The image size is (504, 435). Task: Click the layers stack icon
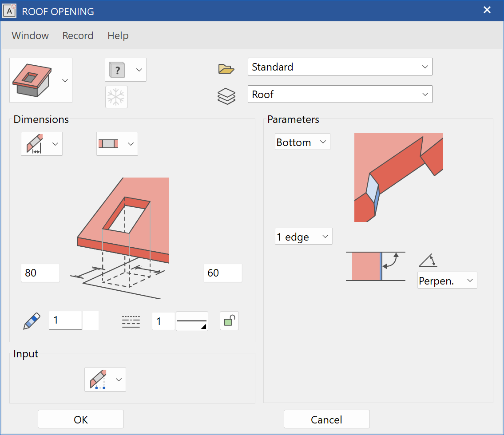coord(226,96)
